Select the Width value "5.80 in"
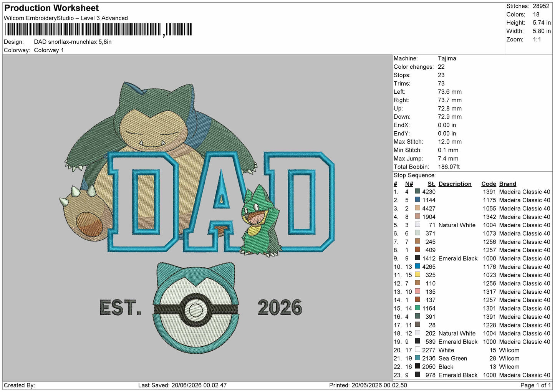This screenshot has height=392, width=555. pos(542,31)
